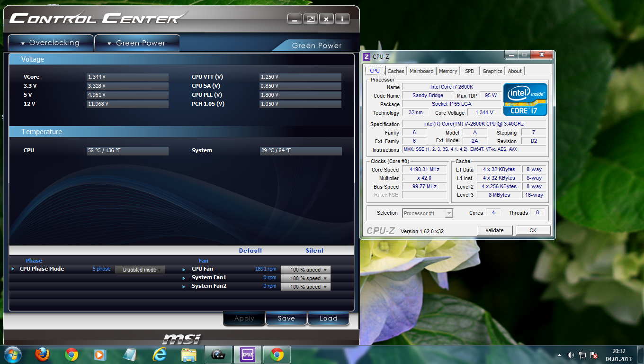Select the Default fan profile

coord(250,251)
